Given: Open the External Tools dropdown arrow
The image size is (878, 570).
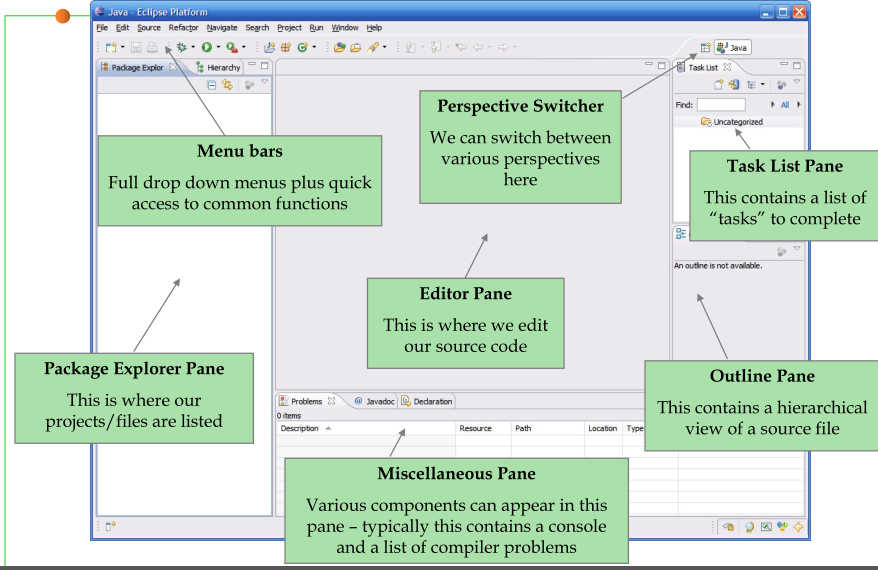Looking at the screenshot, I should tap(244, 47).
